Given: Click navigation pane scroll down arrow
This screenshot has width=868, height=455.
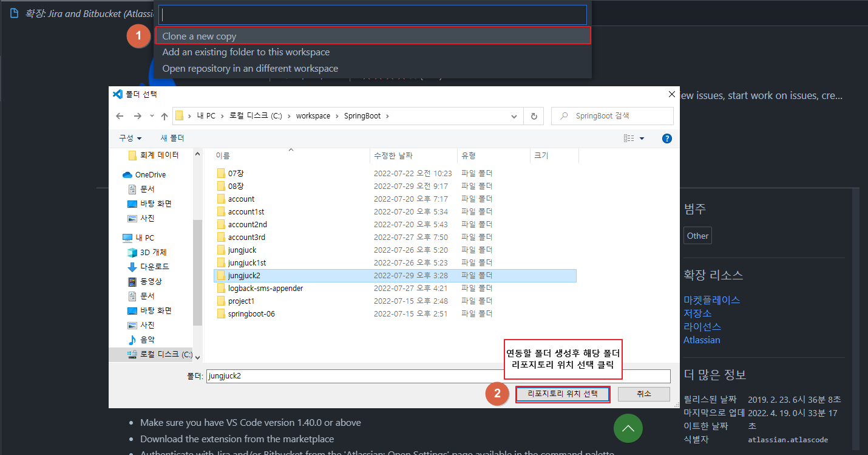Looking at the screenshot, I should 197,358.
